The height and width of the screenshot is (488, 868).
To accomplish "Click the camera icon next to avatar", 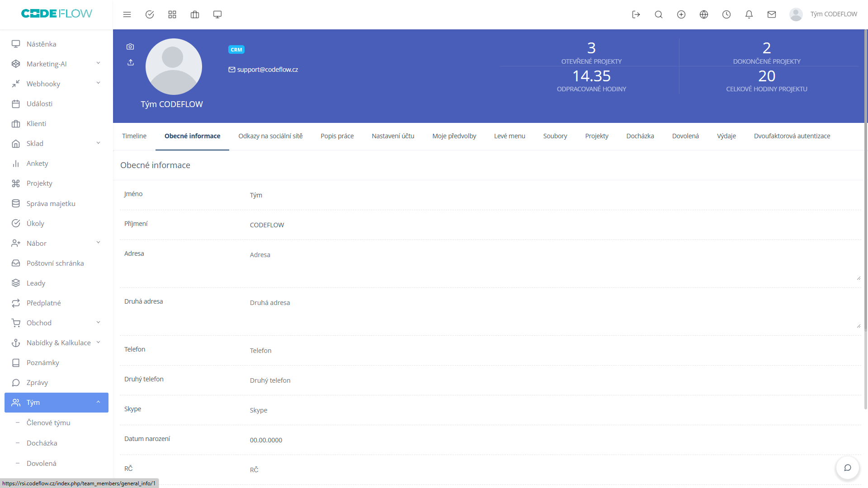I will tap(130, 47).
